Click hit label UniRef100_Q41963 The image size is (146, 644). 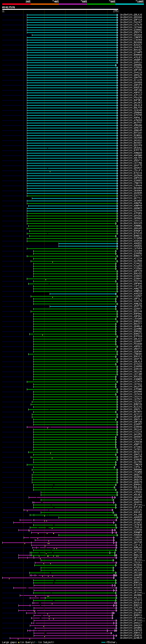(x=131, y=103)
